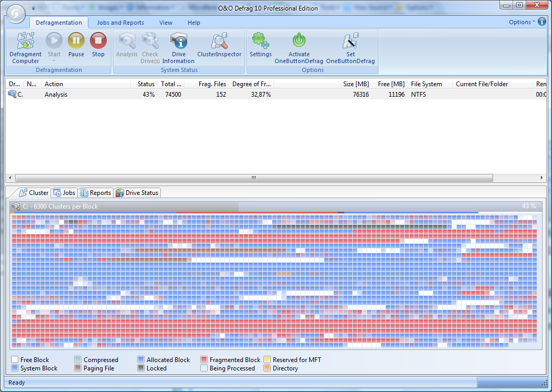Open the O&O Defrag application orb menu
The image size is (552, 392).
16,13
